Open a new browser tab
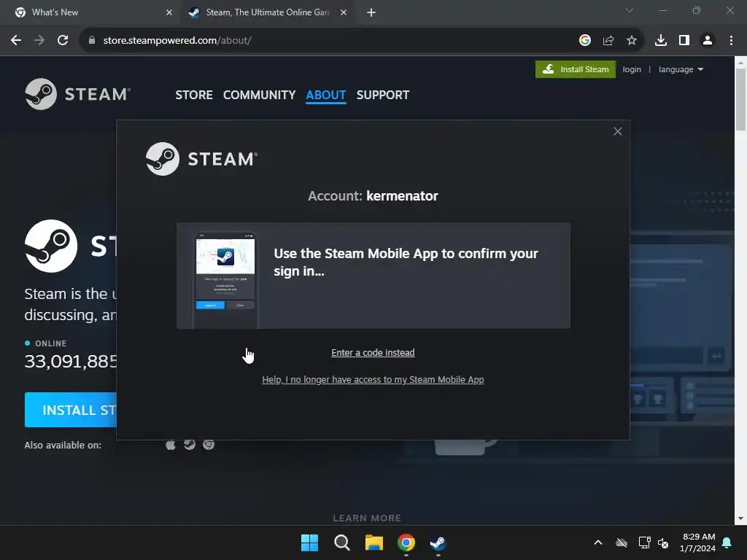The height and width of the screenshot is (560, 747). tap(371, 12)
